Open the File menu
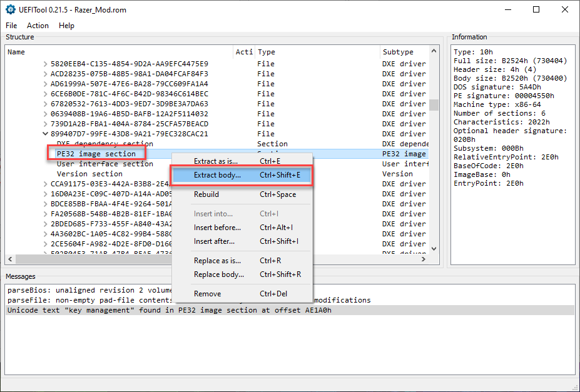This screenshot has height=392, width=580. [11, 26]
